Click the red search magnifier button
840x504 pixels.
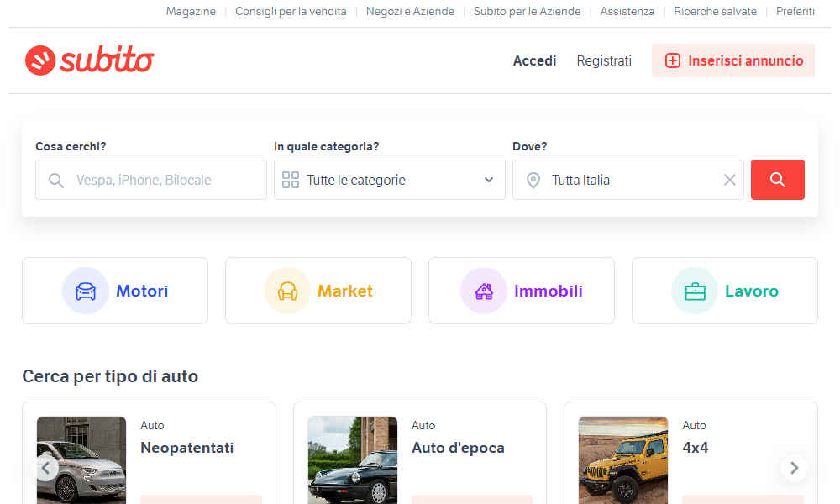pyautogui.click(x=777, y=179)
